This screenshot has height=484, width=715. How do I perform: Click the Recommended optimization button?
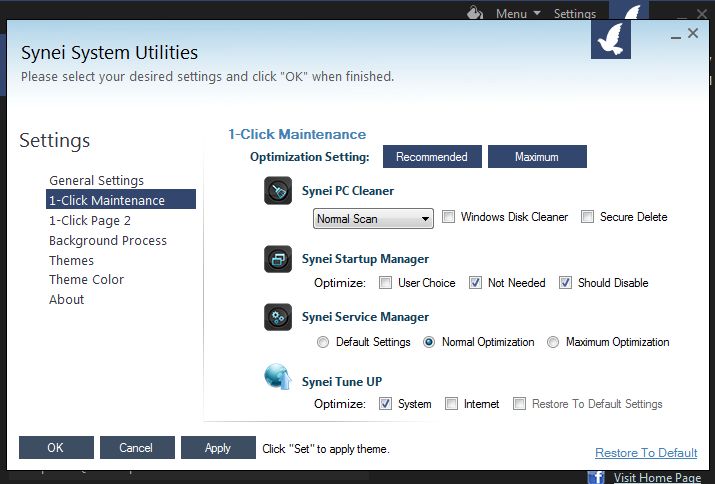[432, 157]
